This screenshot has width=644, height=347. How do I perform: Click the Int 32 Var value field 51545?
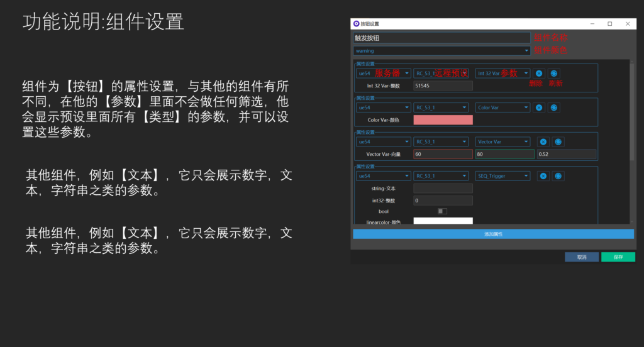443,86
